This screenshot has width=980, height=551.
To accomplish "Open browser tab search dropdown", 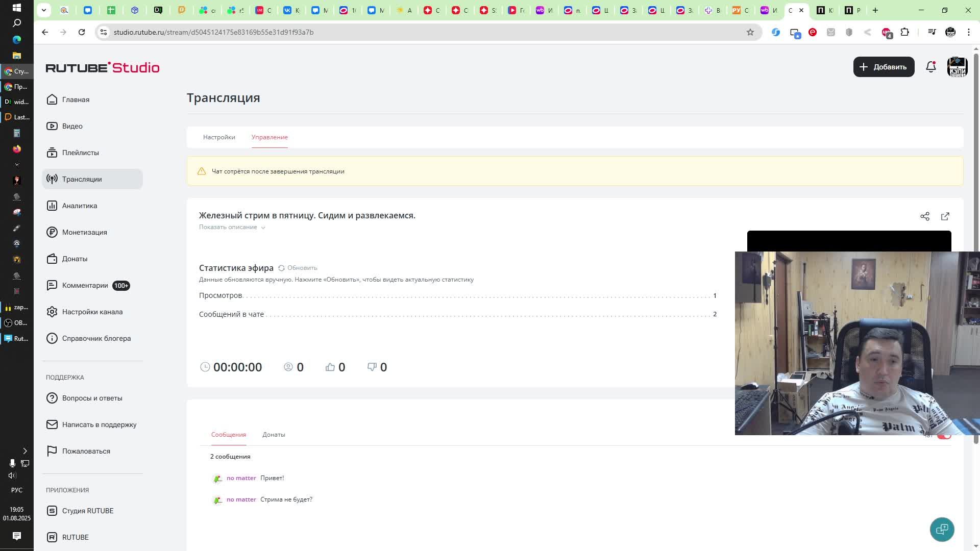I will click(x=44, y=10).
